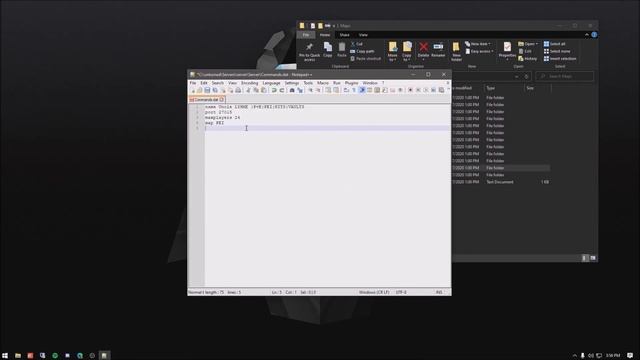Switch Explorer to large icons view toggle

(593, 258)
